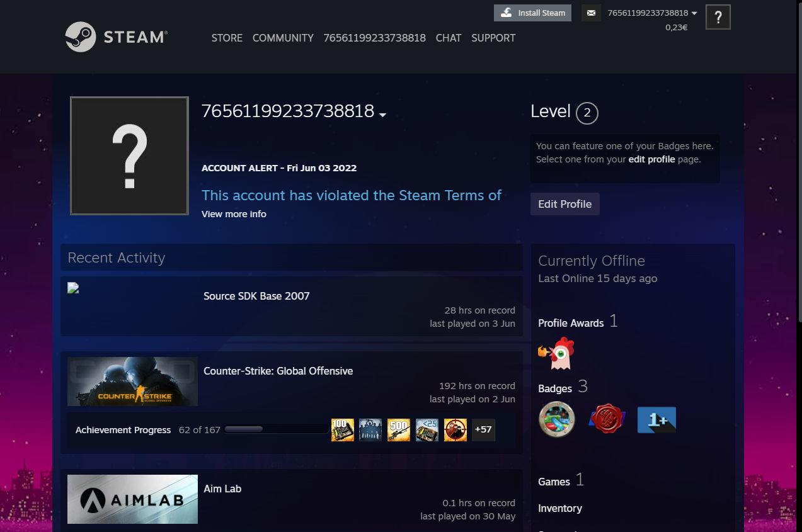This screenshot has width=802, height=532.
Task: Click the Achievement Progress label
Action: click(123, 430)
